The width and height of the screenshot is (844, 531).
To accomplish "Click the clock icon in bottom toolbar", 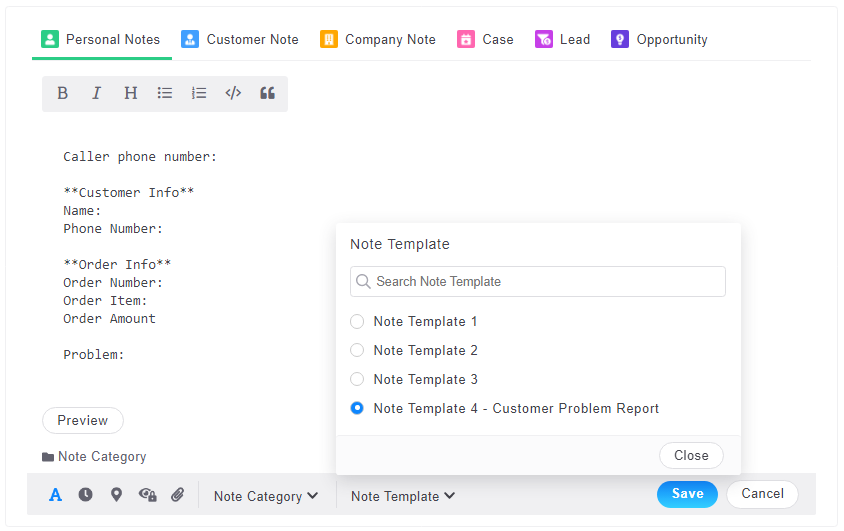I will (x=86, y=494).
